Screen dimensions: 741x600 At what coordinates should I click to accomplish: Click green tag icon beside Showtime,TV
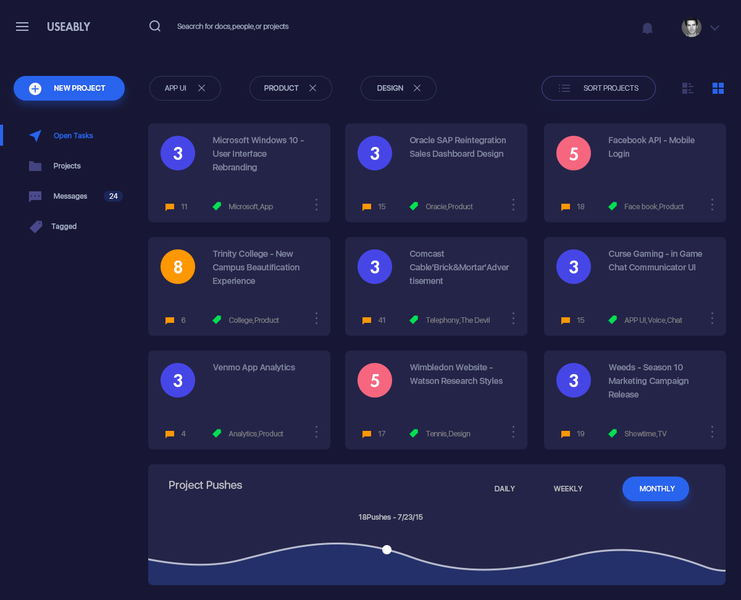point(613,433)
